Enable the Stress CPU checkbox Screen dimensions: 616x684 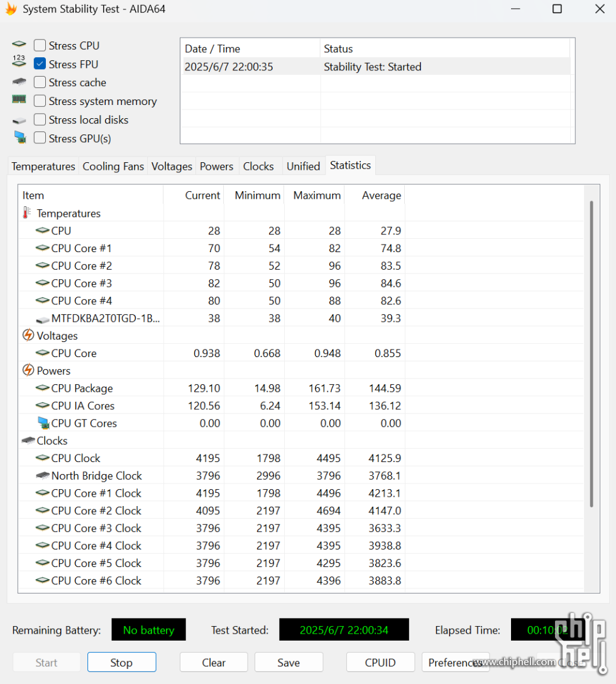[x=40, y=45]
